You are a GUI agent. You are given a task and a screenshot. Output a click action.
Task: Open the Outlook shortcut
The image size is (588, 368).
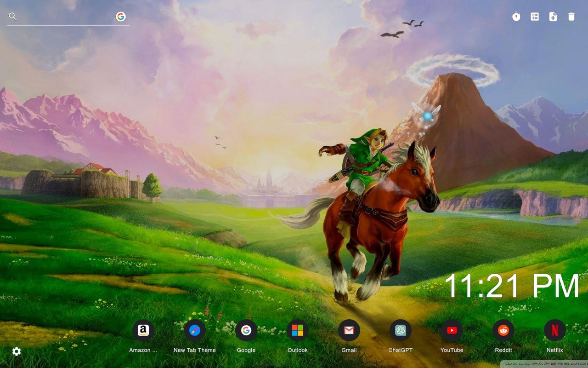click(x=297, y=330)
